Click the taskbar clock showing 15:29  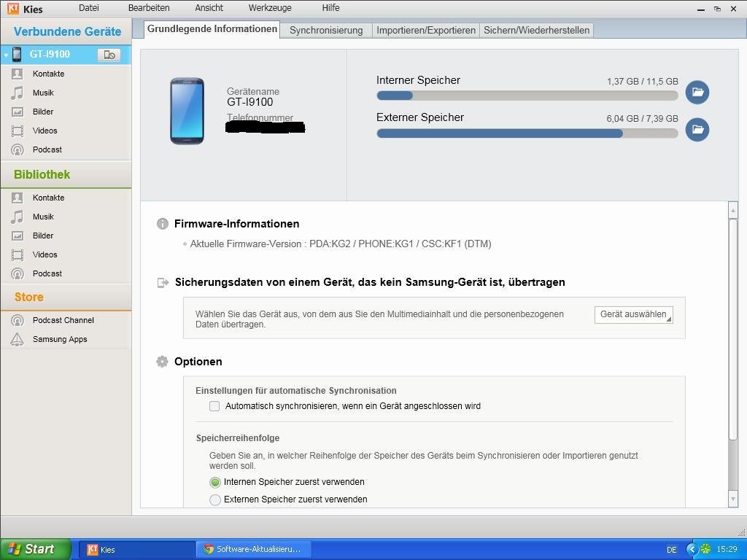[727, 549]
